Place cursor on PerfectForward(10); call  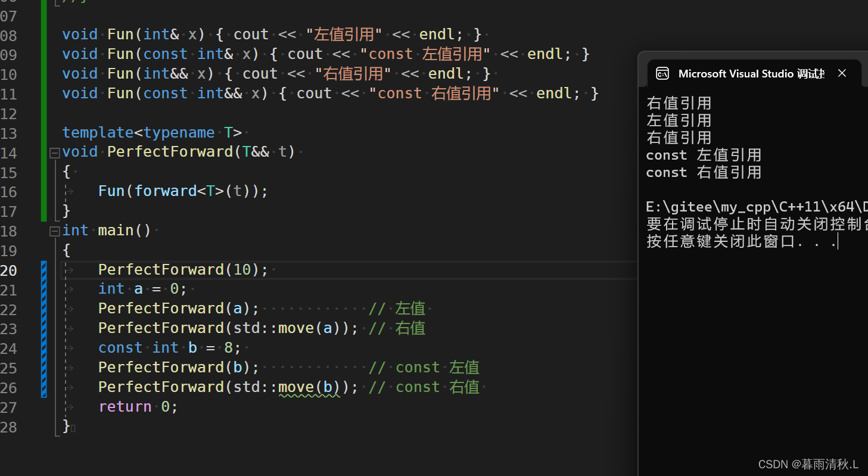click(183, 270)
